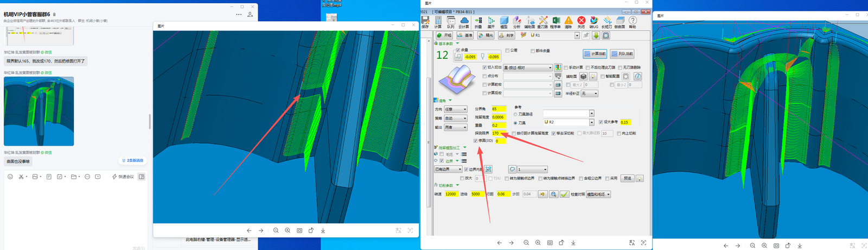868x250 pixels.
Task: Click the undo arrow icon after 步距
Action: [542, 194]
